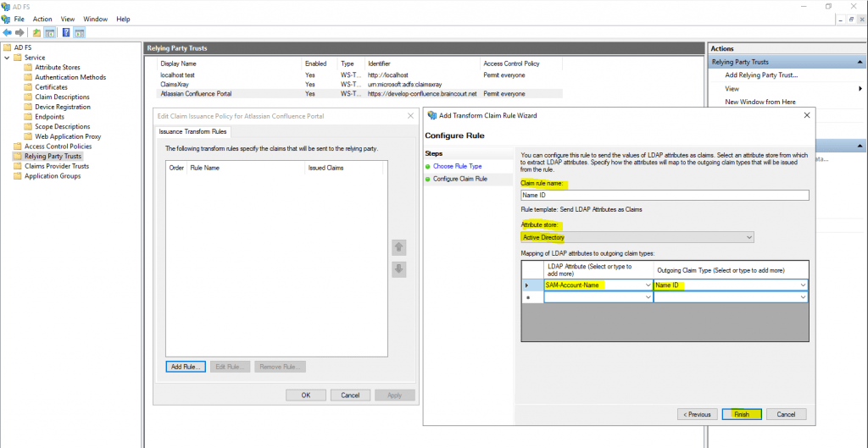Screen dimensions: 868x448
Task: Click the move rule up arrow
Action: point(399,248)
